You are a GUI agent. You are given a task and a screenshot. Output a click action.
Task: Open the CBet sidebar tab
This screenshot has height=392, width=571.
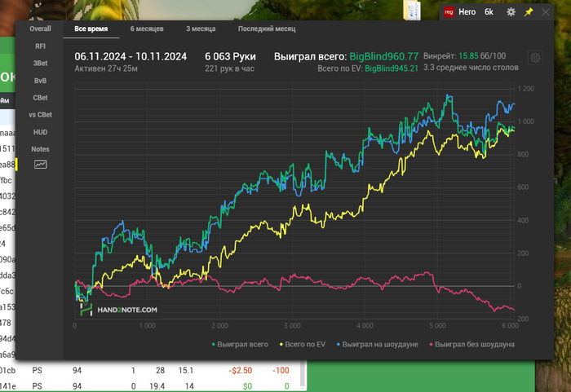tap(41, 98)
